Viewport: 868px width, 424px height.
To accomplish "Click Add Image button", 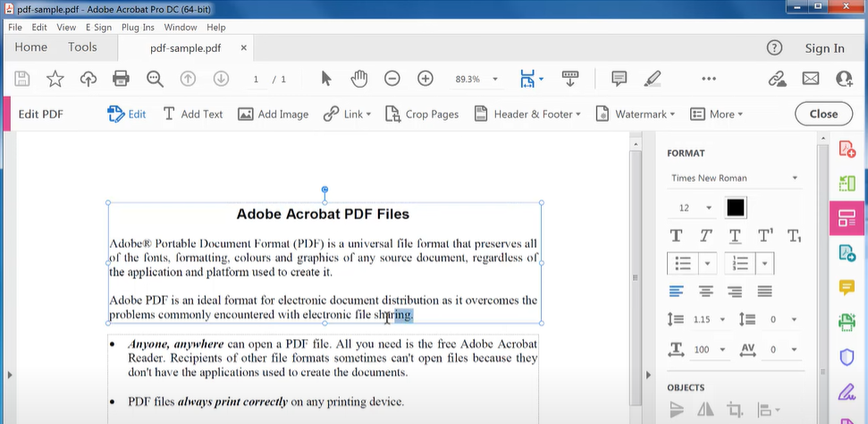I will pos(273,114).
